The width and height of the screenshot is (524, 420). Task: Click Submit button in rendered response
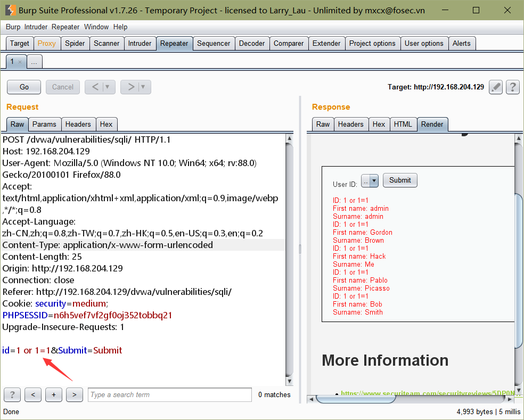[x=400, y=180]
